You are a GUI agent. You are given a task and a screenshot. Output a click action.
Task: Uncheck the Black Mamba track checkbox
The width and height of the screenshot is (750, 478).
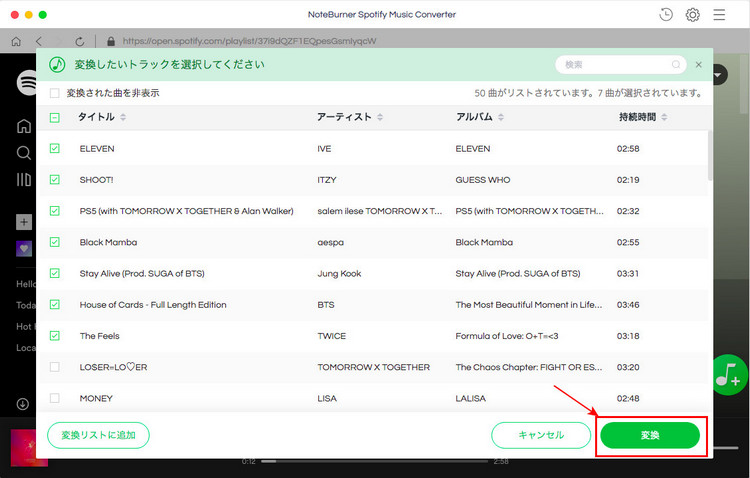[55, 242]
